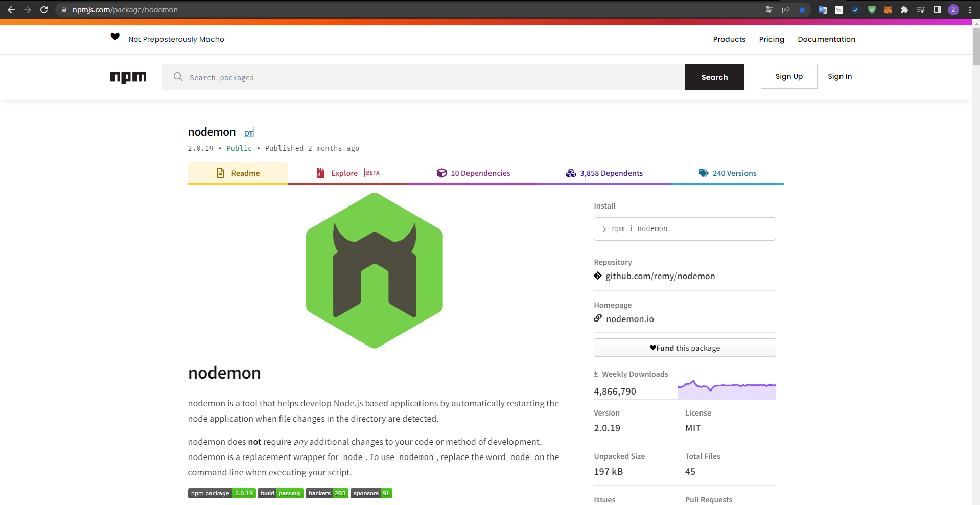Click the Sign Up button
The image size is (980, 505).
pyautogui.click(x=789, y=76)
